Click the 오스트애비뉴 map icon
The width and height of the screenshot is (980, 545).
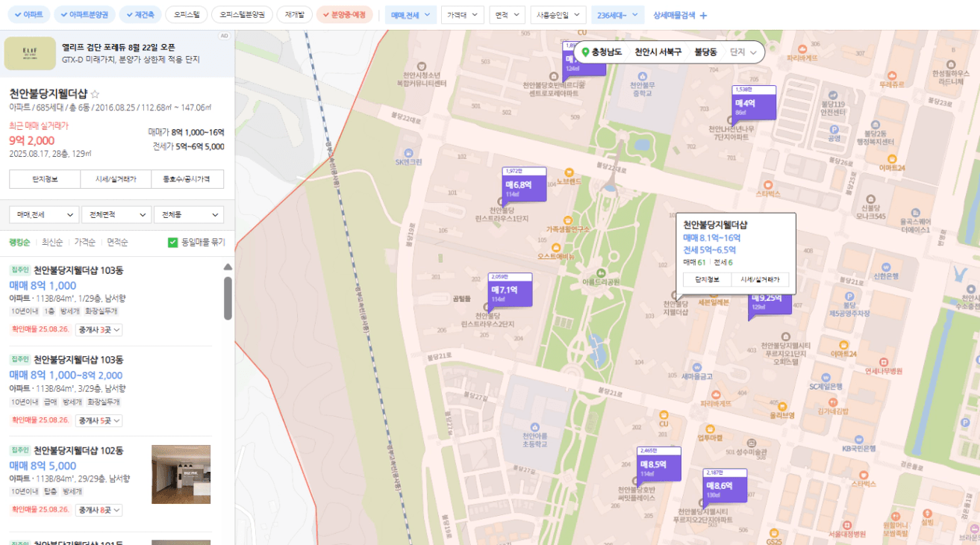click(x=558, y=247)
